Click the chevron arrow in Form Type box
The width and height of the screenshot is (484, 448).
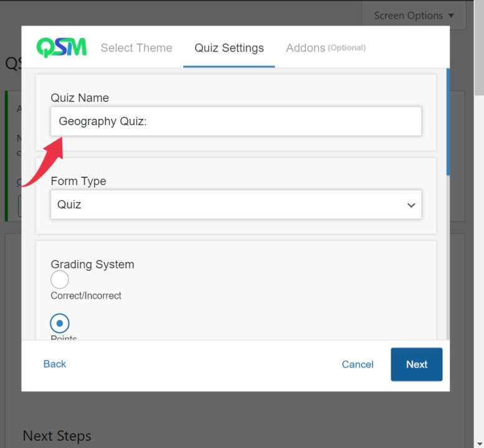pyautogui.click(x=410, y=205)
